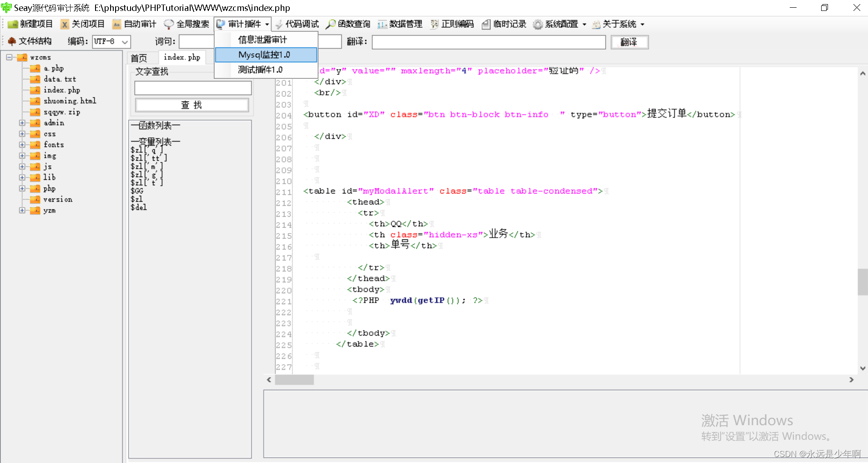Click the 查 找 button

(192, 105)
